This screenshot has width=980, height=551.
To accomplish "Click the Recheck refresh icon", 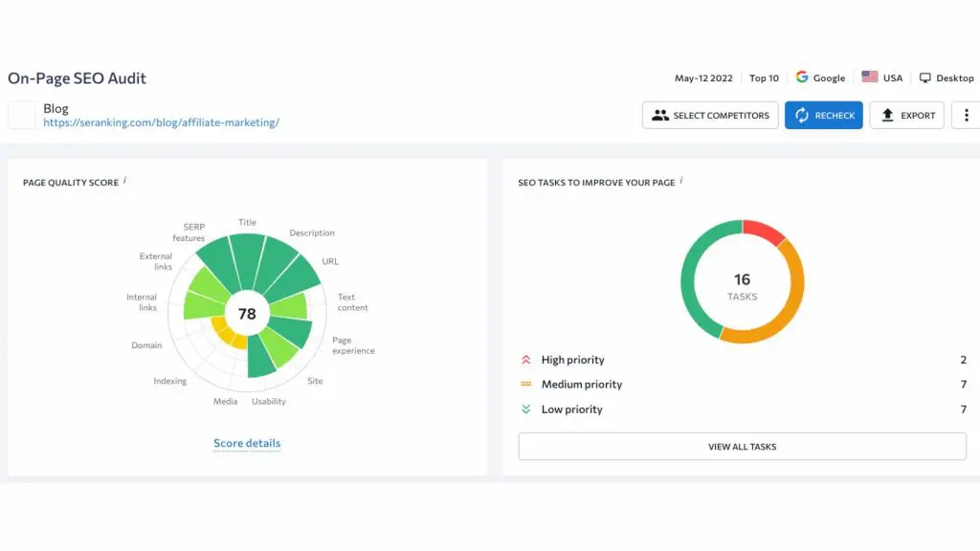I will (x=801, y=116).
